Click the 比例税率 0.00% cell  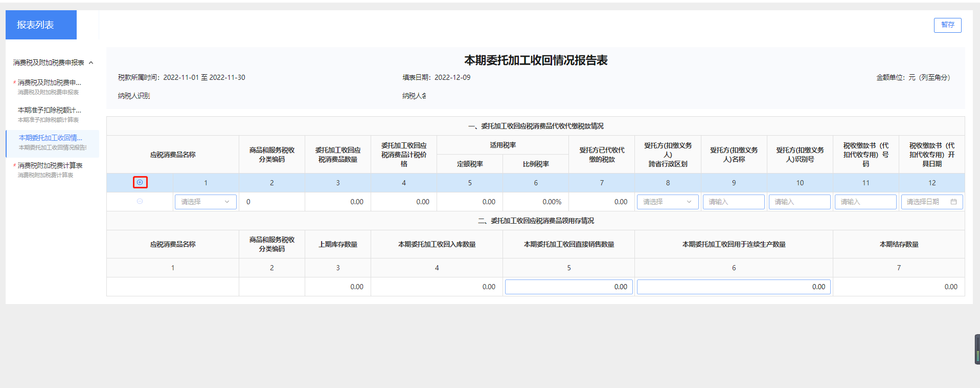point(536,202)
